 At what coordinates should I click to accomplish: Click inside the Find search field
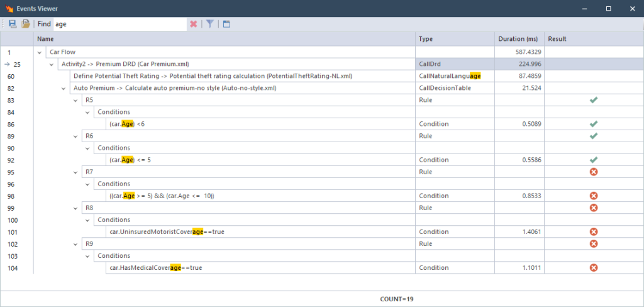(x=120, y=24)
